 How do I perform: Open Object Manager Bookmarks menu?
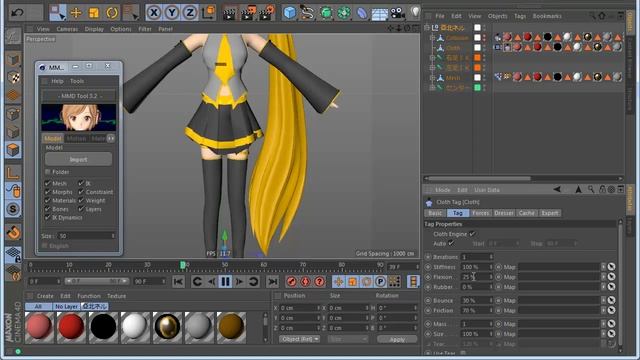point(547,16)
